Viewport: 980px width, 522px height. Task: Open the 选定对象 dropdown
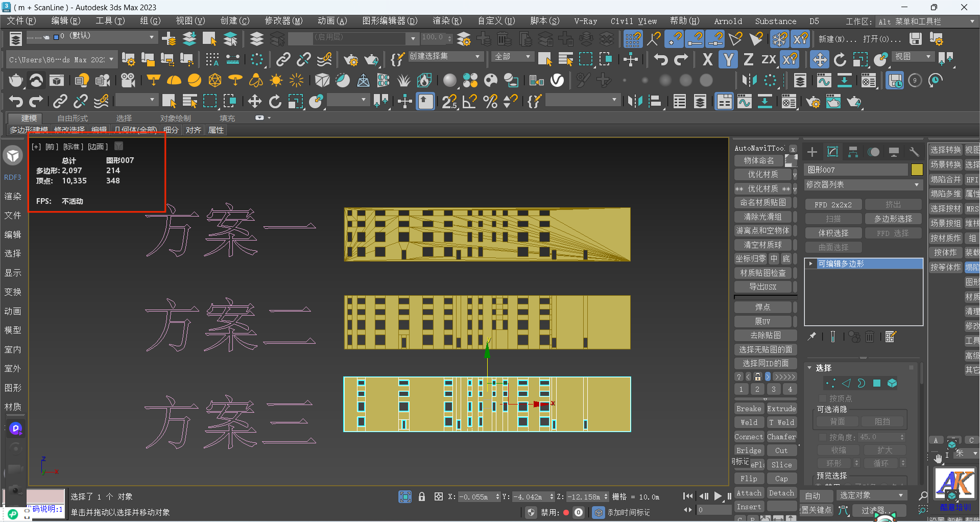(871, 495)
